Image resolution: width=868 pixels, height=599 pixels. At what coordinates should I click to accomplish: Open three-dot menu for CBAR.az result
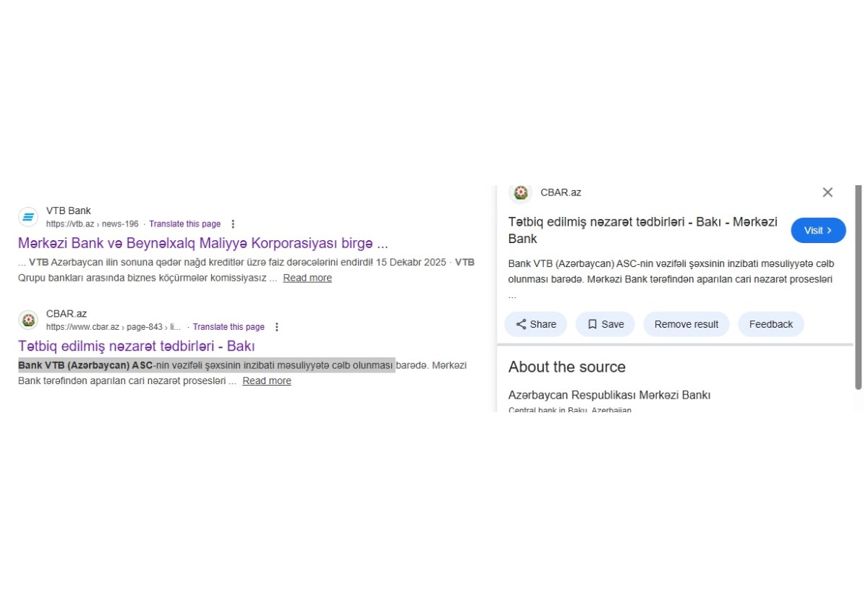tap(276, 327)
